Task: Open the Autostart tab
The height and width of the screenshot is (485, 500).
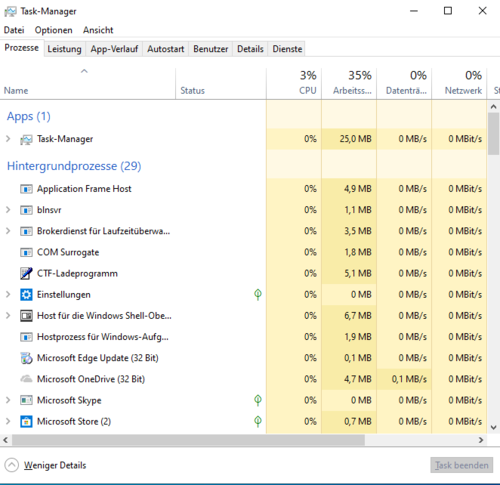Action: (166, 49)
